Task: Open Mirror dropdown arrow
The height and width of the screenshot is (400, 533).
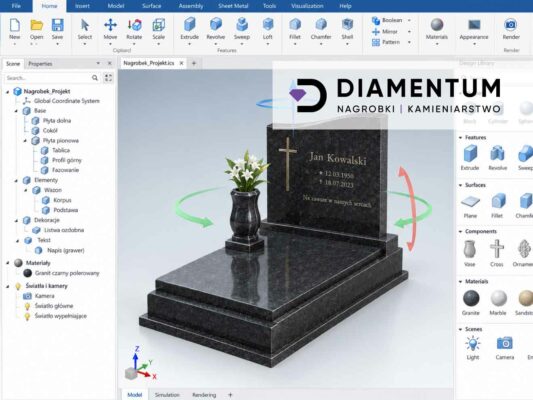Action: click(x=409, y=32)
